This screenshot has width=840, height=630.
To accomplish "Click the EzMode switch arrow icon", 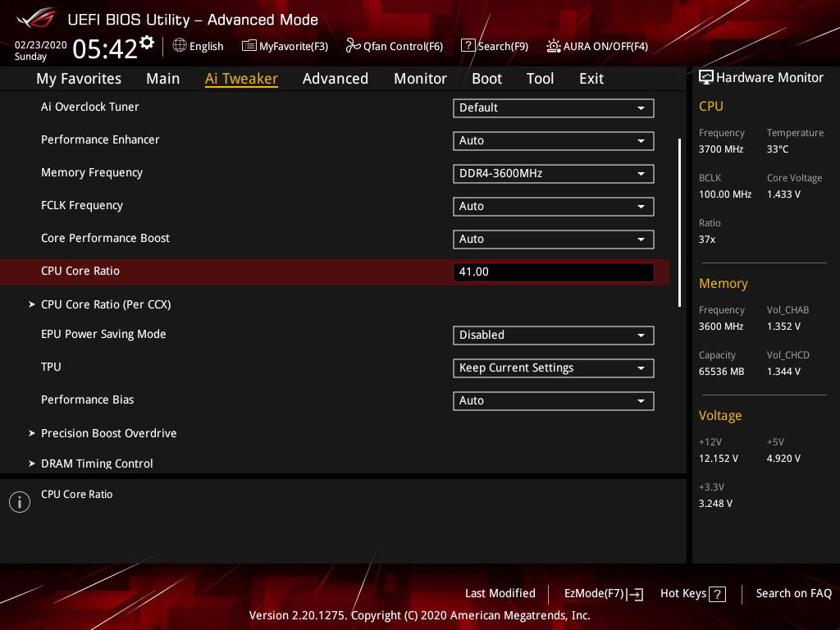I will [x=636, y=594].
